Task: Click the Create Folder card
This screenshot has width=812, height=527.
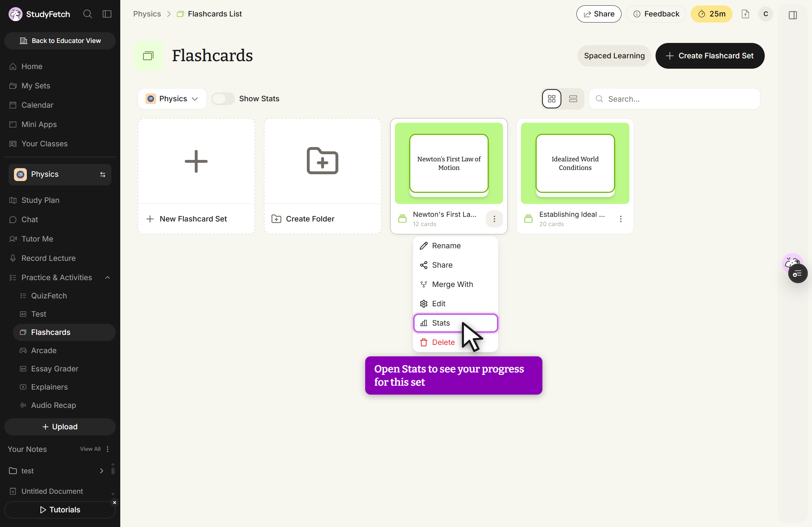Action: [x=323, y=176]
